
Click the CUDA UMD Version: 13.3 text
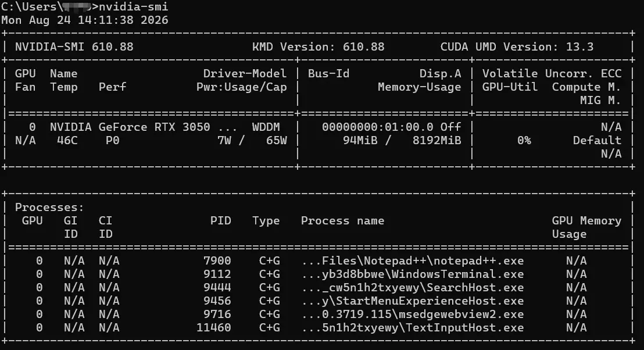tap(517, 47)
